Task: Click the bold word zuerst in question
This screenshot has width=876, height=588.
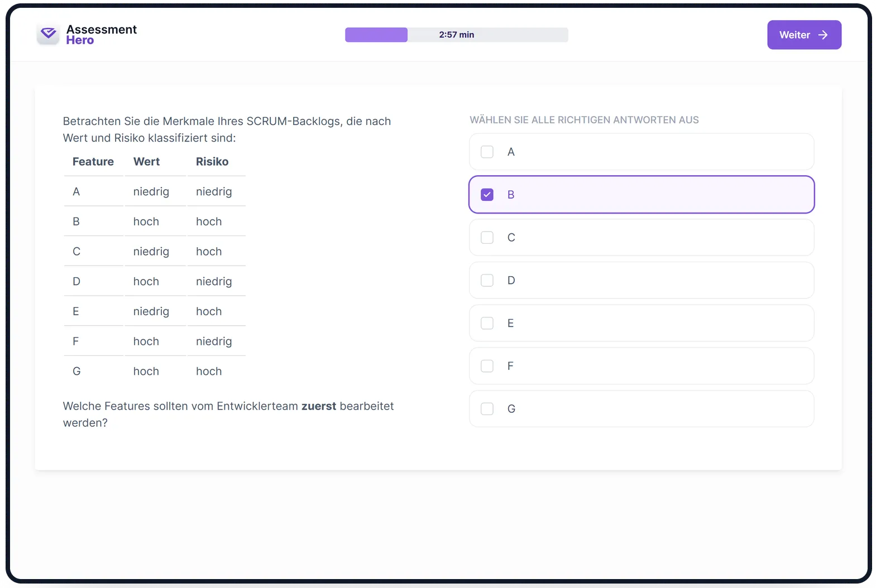Action: click(x=319, y=406)
